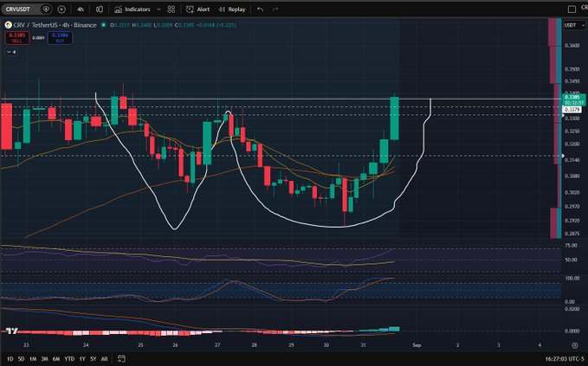Open the 4h timeframe interval selector

[x=81, y=9]
